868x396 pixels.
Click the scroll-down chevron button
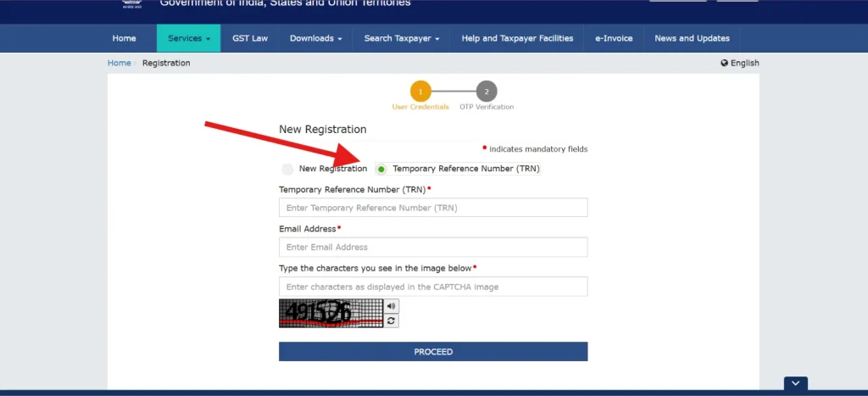[x=795, y=383]
